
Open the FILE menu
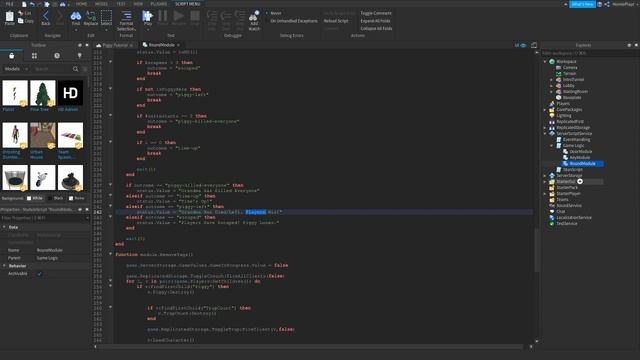(9, 4)
